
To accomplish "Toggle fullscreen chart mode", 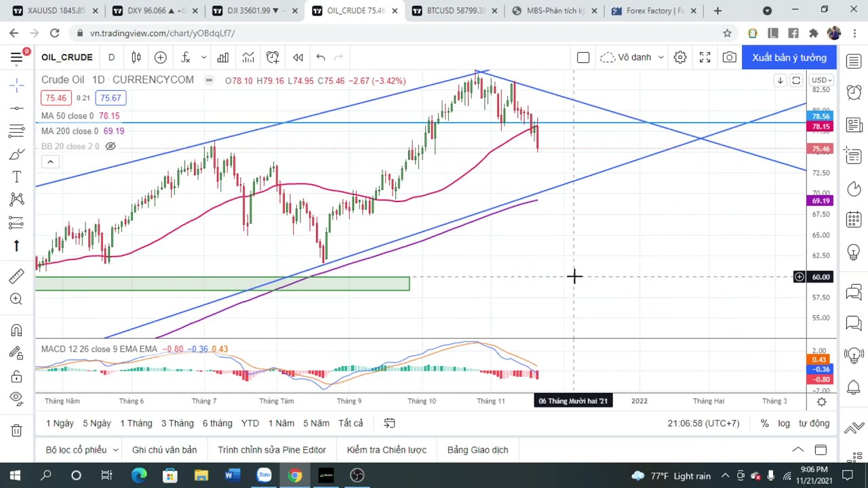I will click(x=705, y=58).
